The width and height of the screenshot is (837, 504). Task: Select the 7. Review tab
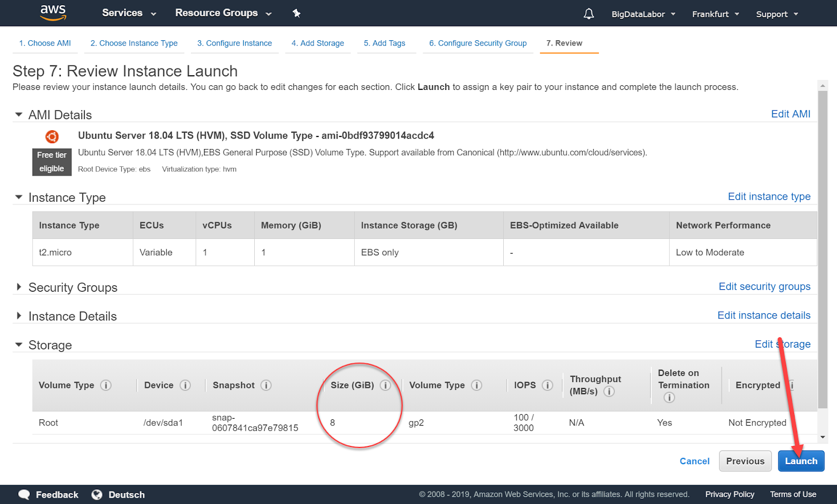coord(564,43)
